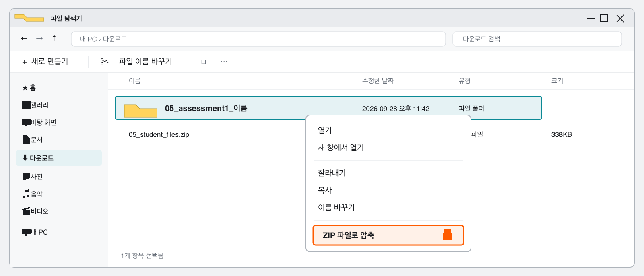Select the 05_assessment1_이름 folder name
The image size is (644, 276).
pos(206,108)
